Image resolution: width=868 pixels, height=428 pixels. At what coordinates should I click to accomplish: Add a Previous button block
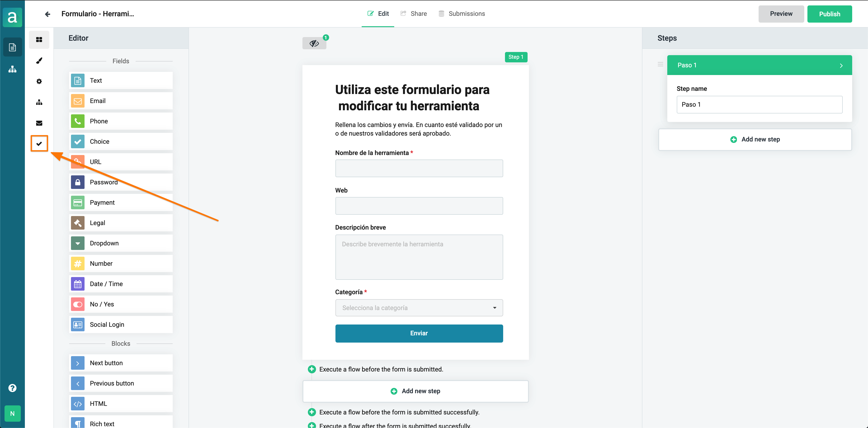click(x=121, y=383)
